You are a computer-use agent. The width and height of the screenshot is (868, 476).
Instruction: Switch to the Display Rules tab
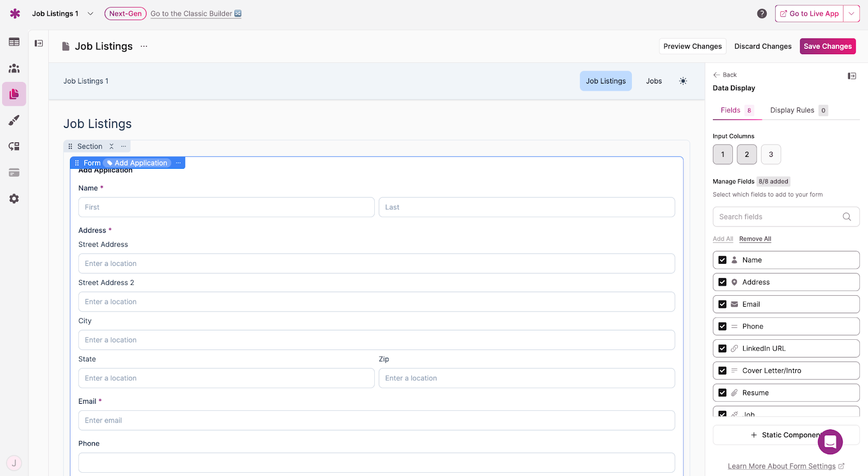[792, 110]
